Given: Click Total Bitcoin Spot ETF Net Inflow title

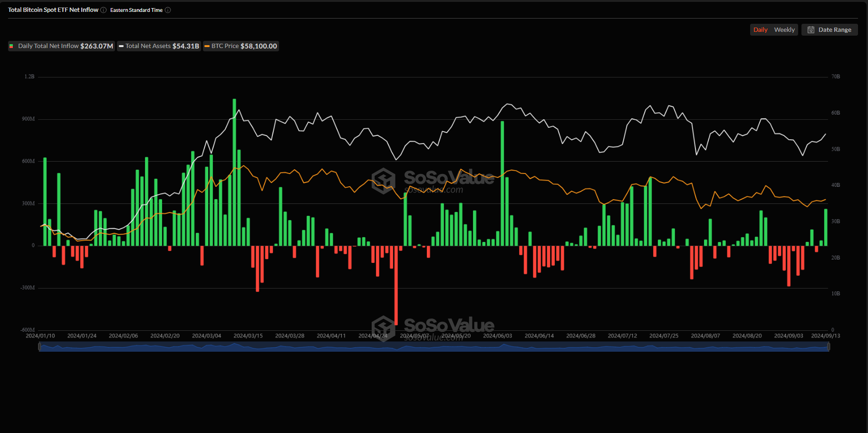Looking at the screenshot, I should (x=53, y=10).
